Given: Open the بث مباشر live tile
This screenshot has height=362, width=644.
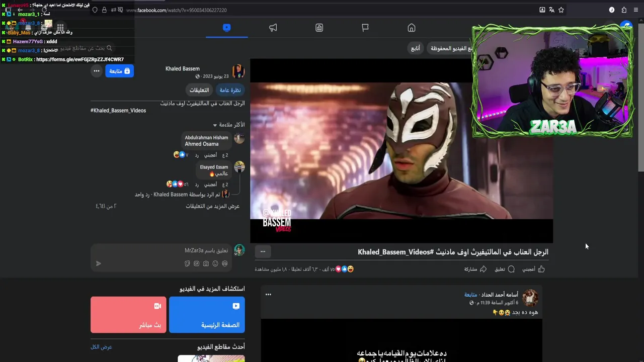Looking at the screenshot, I should [128, 315].
